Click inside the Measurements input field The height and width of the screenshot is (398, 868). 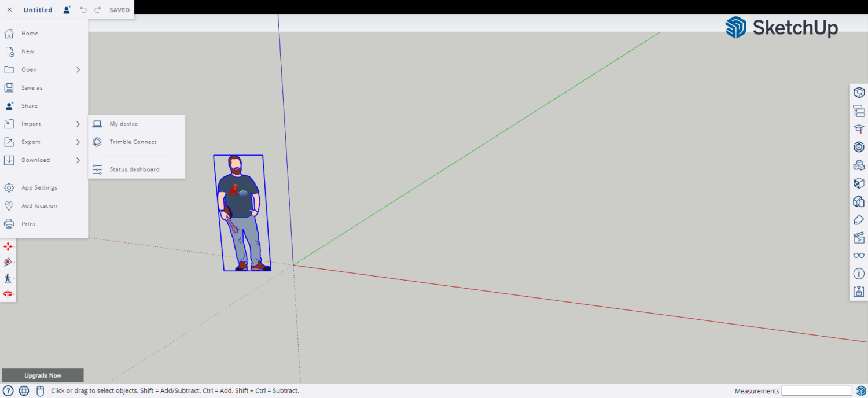[x=816, y=390]
